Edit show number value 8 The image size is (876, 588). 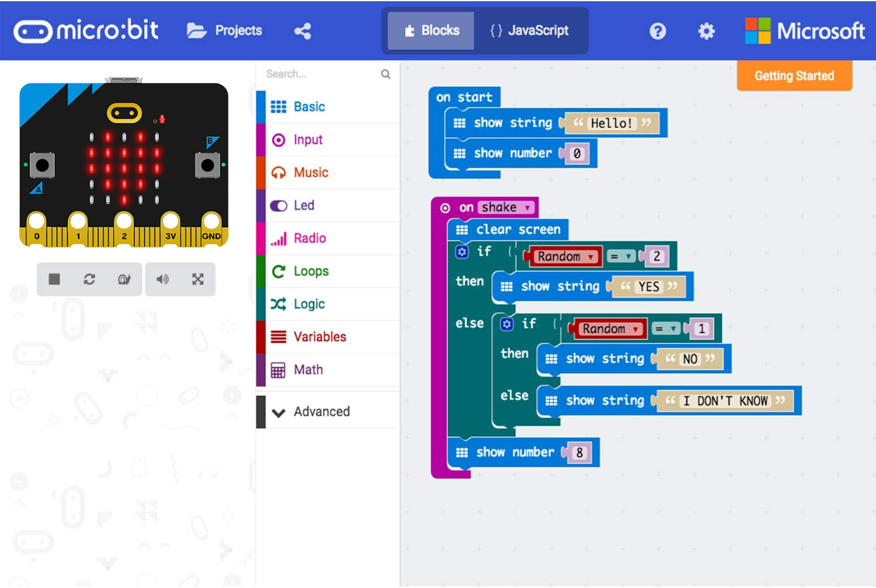[x=579, y=453]
